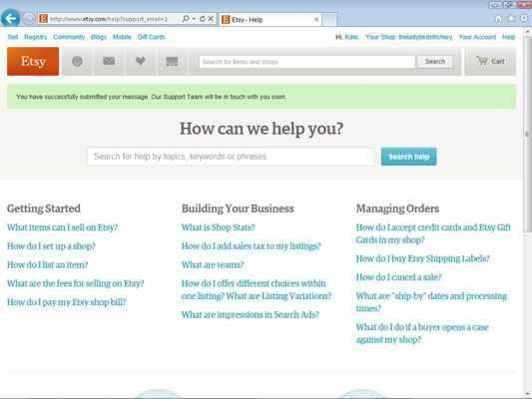Click the Managing Orders heading
The width and height of the screenshot is (532, 399).
click(x=397, y=208)
